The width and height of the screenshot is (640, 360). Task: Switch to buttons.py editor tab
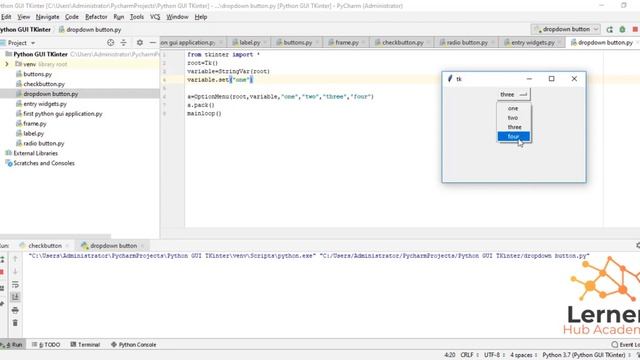pos(297,42)
